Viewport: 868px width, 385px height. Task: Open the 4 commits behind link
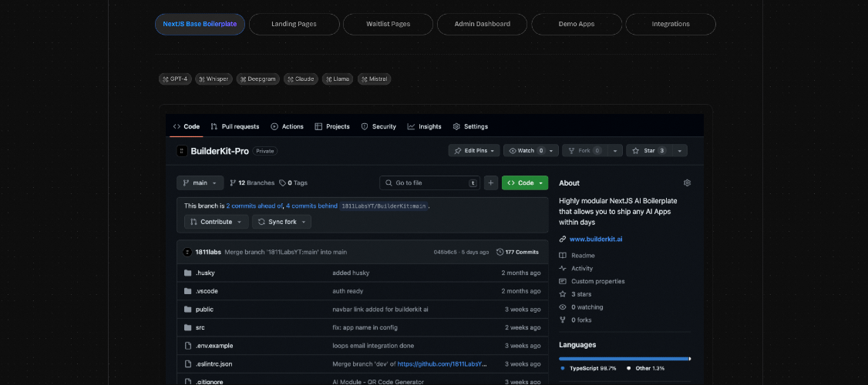311,206
